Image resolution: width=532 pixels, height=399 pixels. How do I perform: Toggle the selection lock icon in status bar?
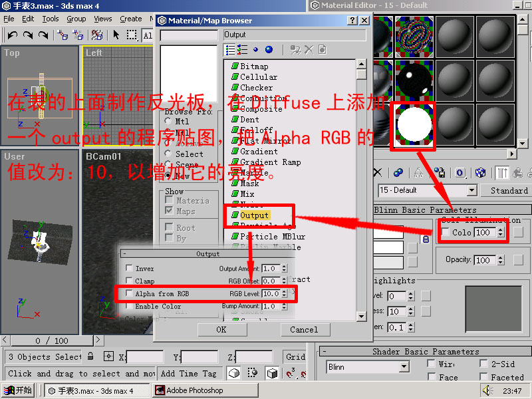pos(90,356)
